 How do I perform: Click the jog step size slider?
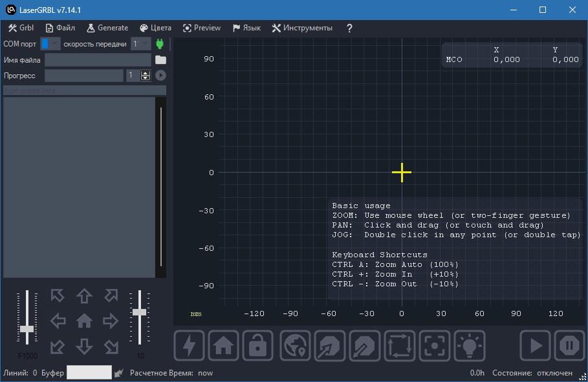(x=140, y=318)
